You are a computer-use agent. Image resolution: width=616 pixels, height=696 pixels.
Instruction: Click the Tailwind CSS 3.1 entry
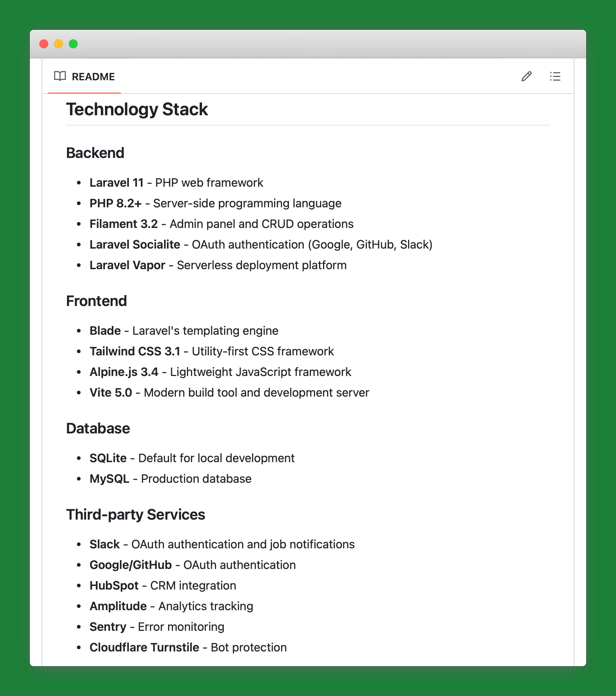[x=135, y=351]
